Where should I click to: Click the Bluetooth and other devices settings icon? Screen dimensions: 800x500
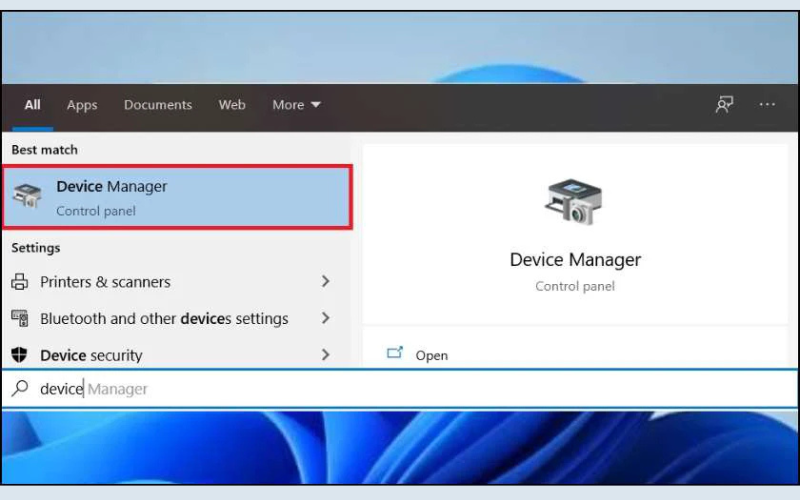tap(20, 318)
